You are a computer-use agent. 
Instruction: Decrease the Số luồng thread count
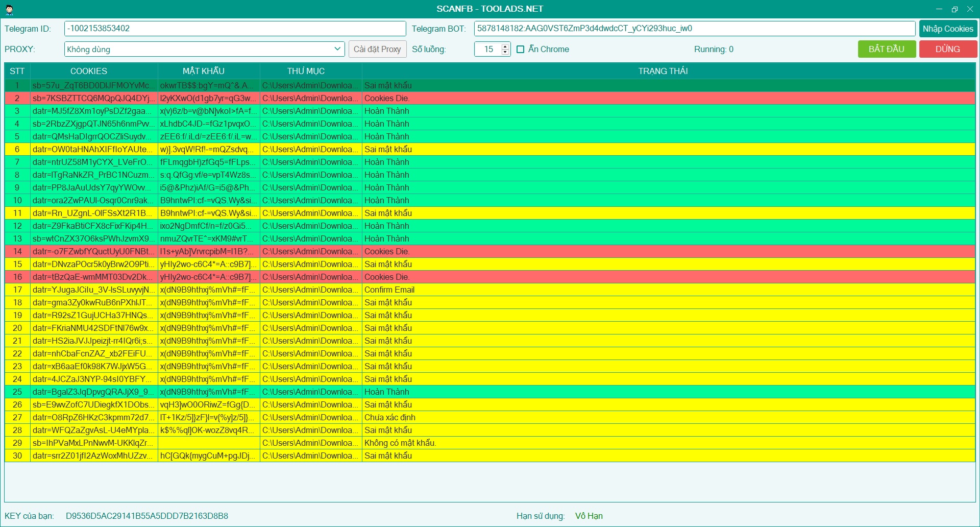click(505, 52)
